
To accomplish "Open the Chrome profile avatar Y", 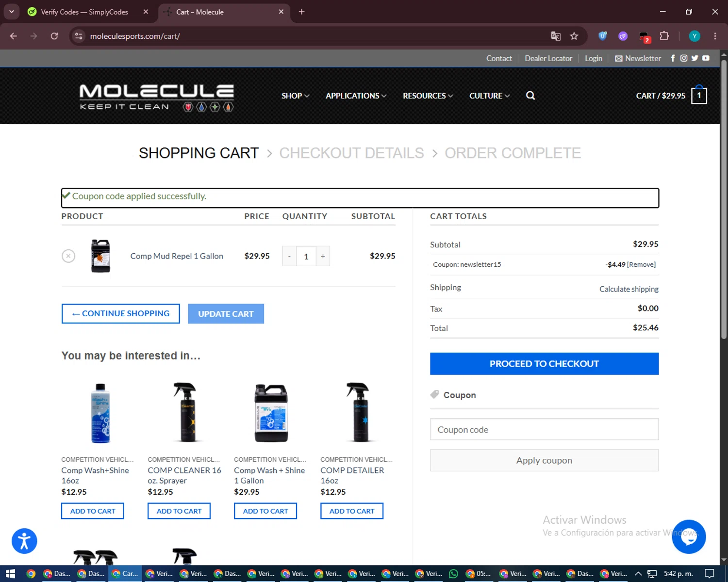I will click(695, 36).
